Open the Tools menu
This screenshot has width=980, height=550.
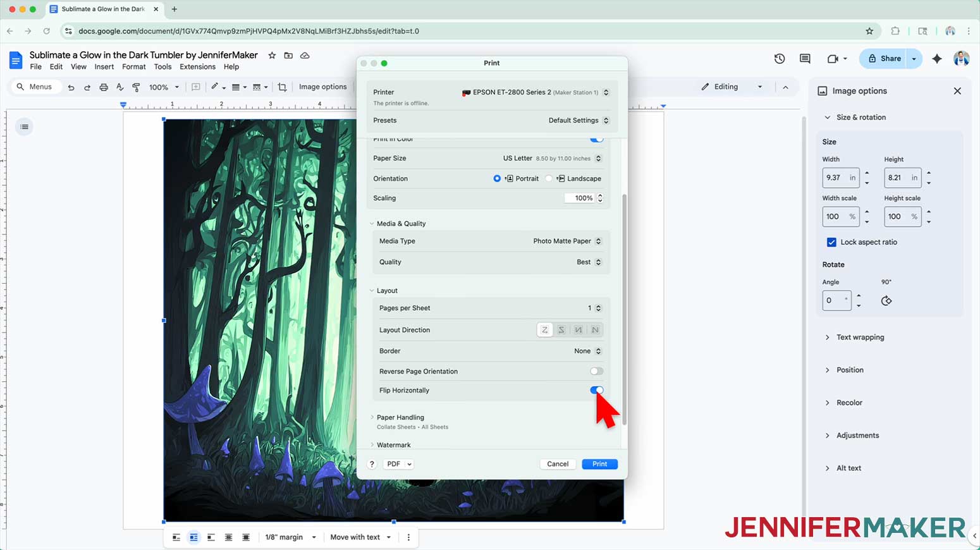tap(162, 67)
